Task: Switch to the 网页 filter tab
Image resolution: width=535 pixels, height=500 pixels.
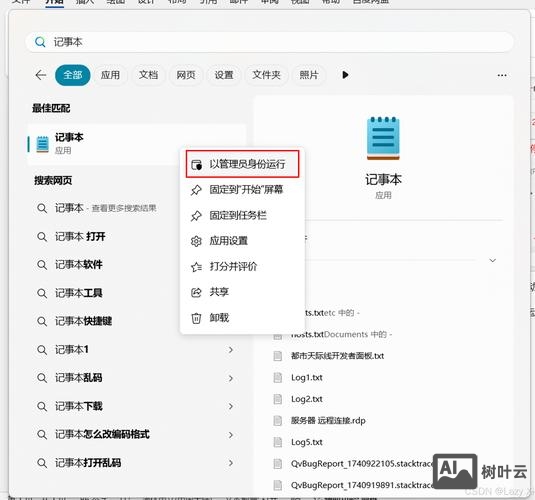Action: tap(186, 75)
